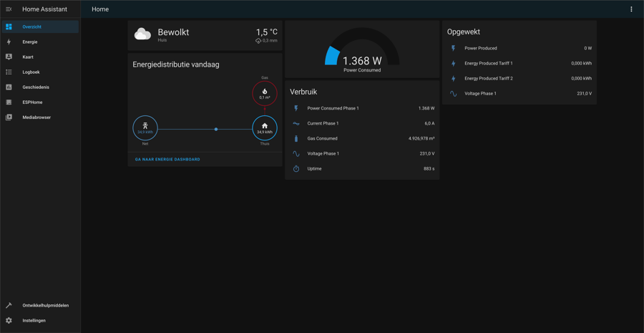Open Instellingen via the gear icon

click(x=9, y=320)
